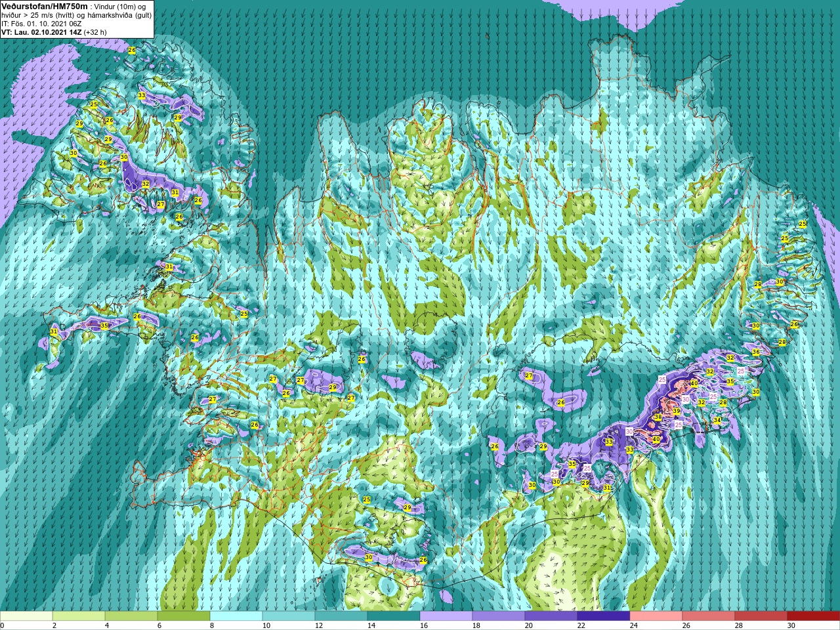840x630 pixels.
Task: Click the lavender 16–18 legend swatch
Action: [x=446, y=616]
